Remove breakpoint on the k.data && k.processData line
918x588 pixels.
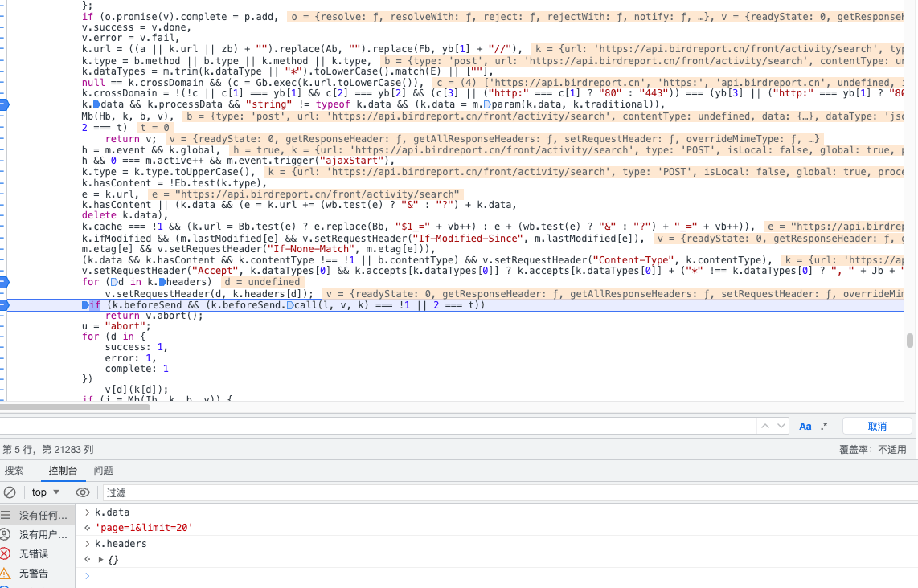coord(3,105)
